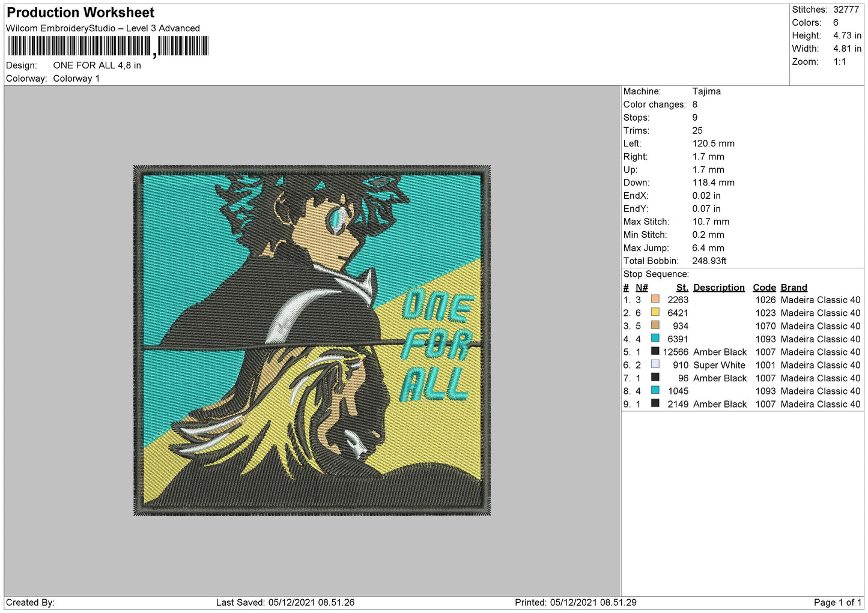
Task: Click the color swatch in stop row 1
Action: pos(655,299)
